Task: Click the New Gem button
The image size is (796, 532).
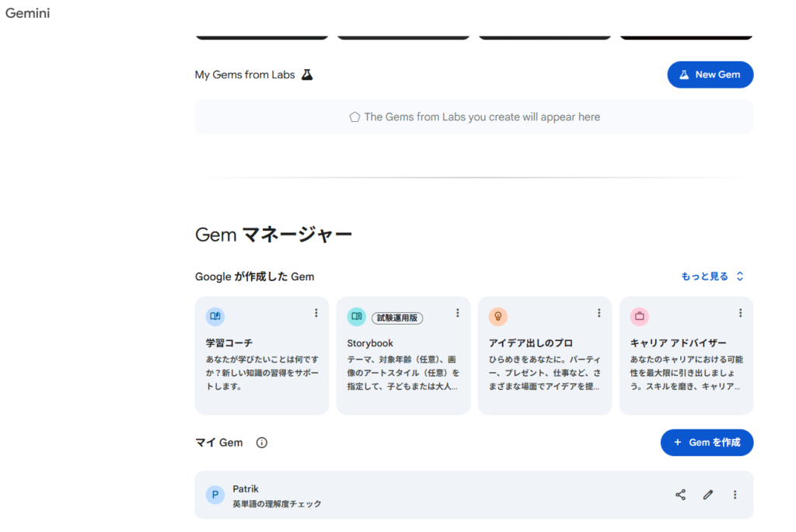Action: point(710,75)
